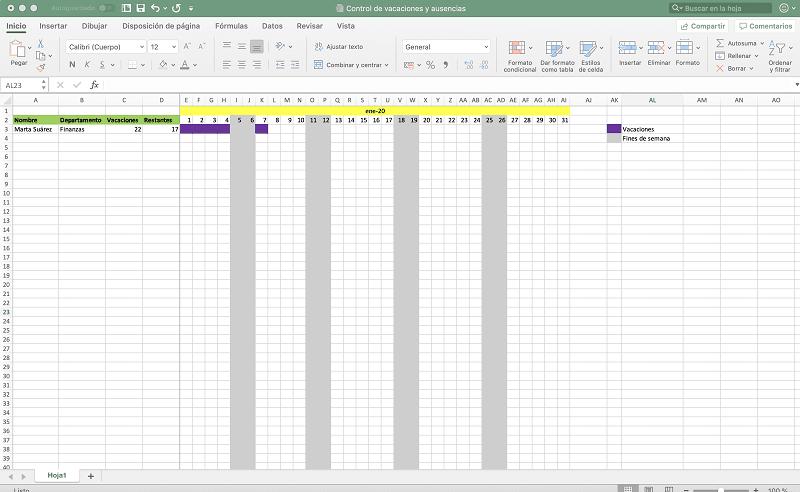Viewport: 800px width, 492px height.
Task: Click the insert function fx icon
Action: click(94, 86)
